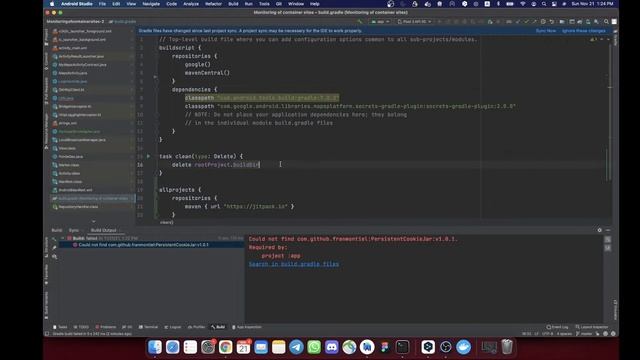The height and width of the screenshot is (360, 640).
Task: Toggle the Build tool window button
Action: [x=218, y=327]
